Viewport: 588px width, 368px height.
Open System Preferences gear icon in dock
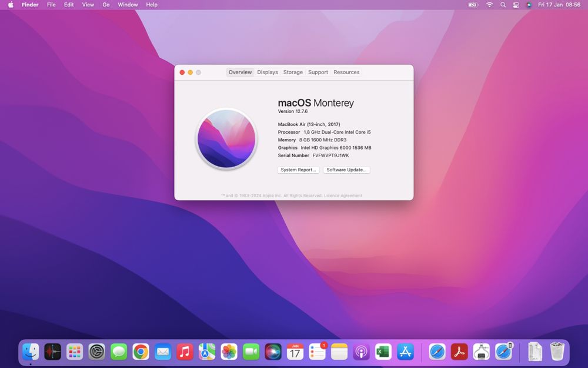click(97, 352)
